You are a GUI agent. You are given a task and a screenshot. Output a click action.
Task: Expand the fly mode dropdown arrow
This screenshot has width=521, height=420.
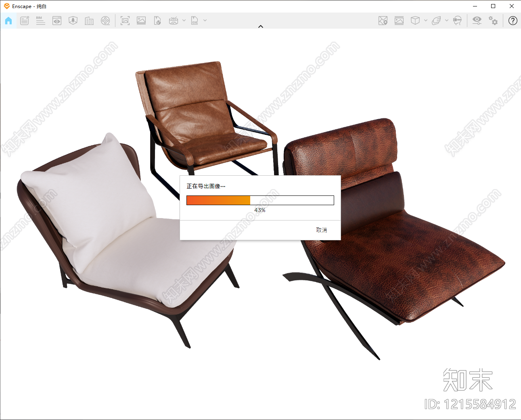[x=447, y=20]
